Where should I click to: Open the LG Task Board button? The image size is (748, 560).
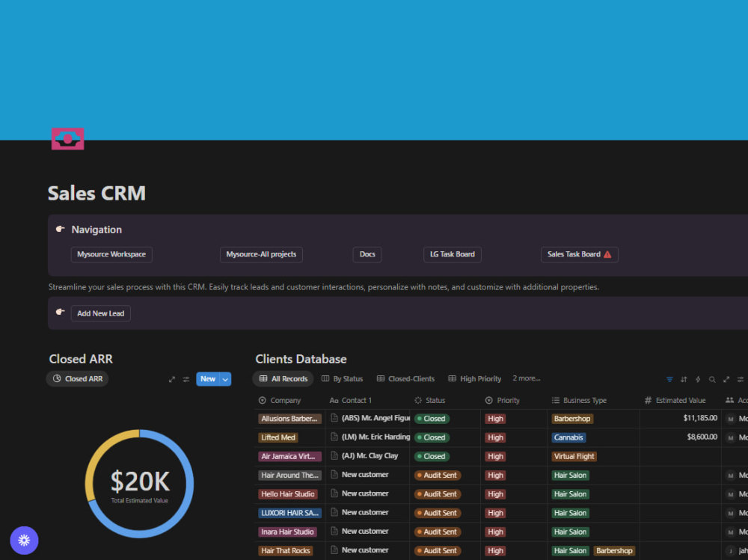[453, 254]
